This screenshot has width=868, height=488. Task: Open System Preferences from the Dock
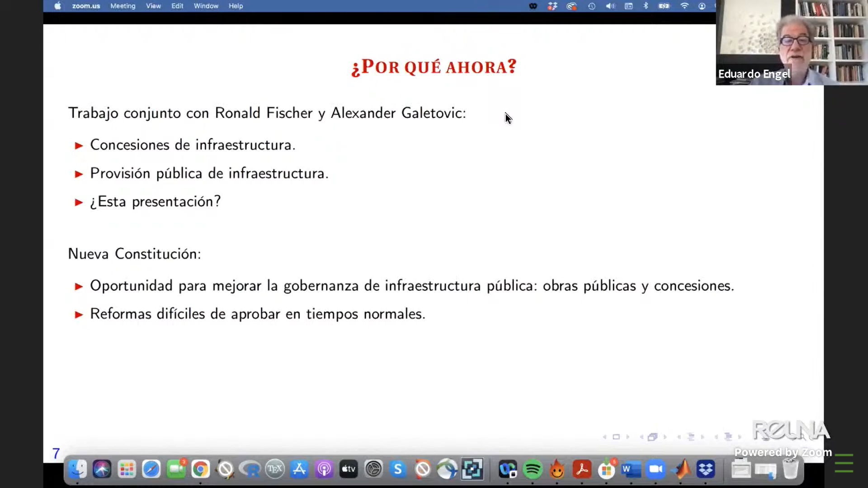click(x=373, y=469)
